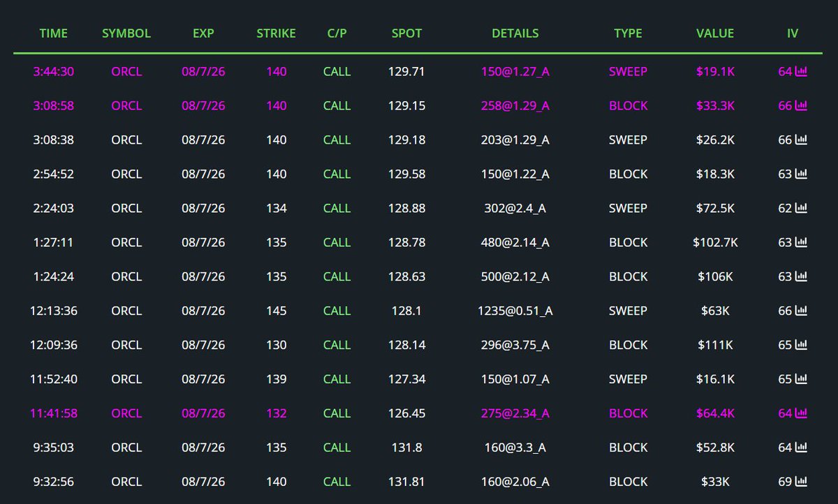Sort by the SPOT column header
The image size is (838, 504).
pos(406,33)
